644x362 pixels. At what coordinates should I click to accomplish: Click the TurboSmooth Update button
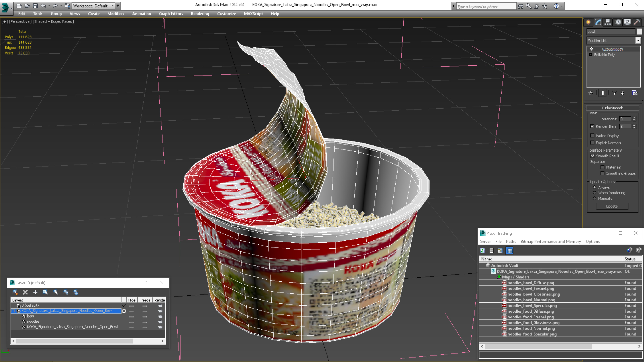pos(612,206)
